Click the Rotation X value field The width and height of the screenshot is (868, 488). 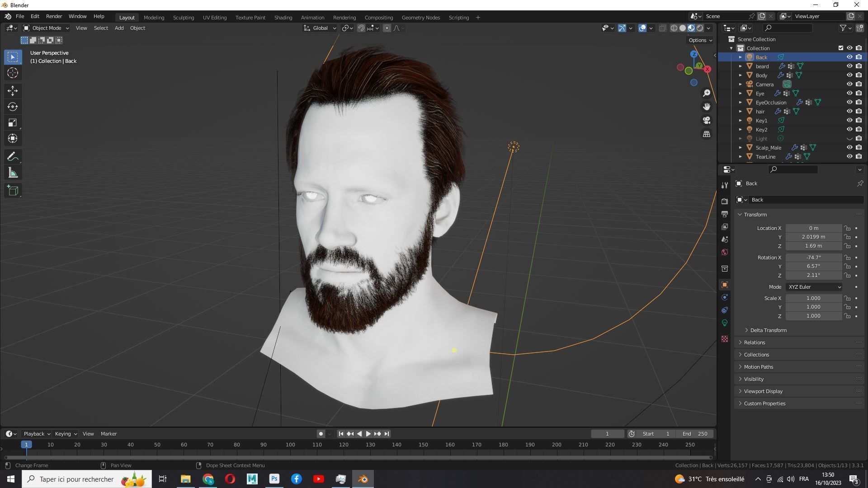pyautogui.click(x=814, y=258)
